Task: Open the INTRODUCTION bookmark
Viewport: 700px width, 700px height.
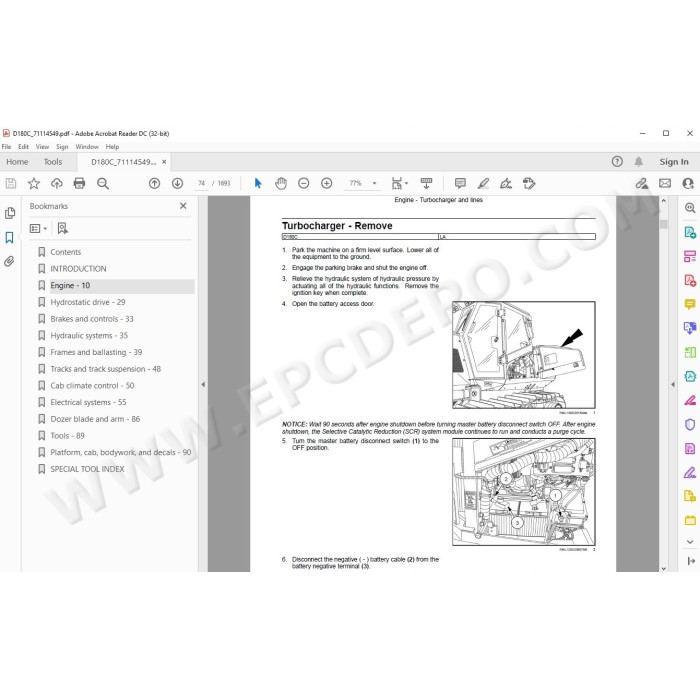Action: coord(78,269)
